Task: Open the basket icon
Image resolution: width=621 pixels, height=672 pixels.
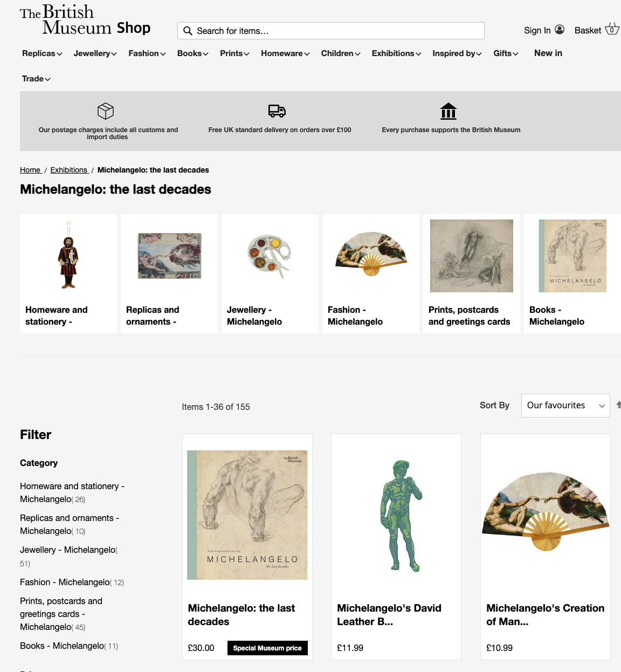Action: click(612, 29)
